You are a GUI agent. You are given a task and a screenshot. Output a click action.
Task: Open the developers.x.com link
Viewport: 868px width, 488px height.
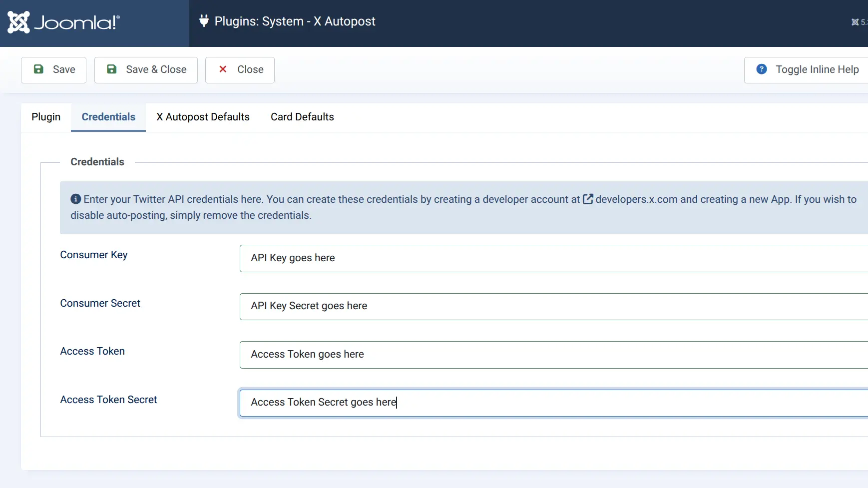point(636,199)
